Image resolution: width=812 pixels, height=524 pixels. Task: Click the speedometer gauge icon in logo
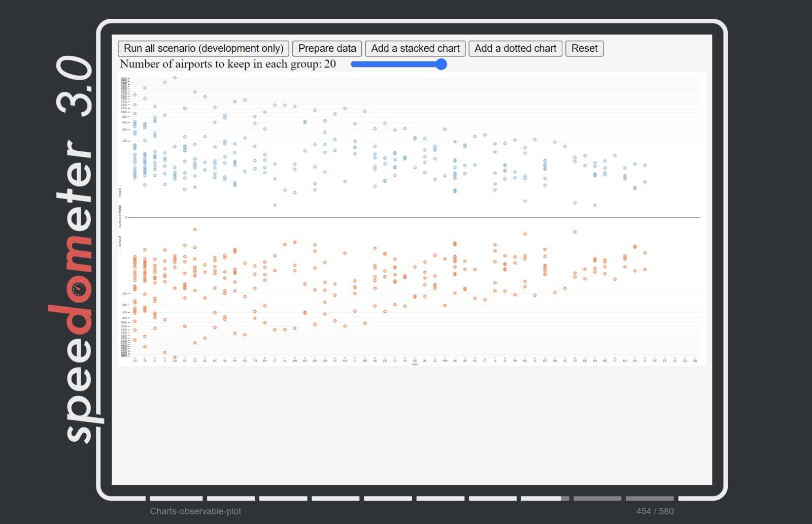(79, 289)
